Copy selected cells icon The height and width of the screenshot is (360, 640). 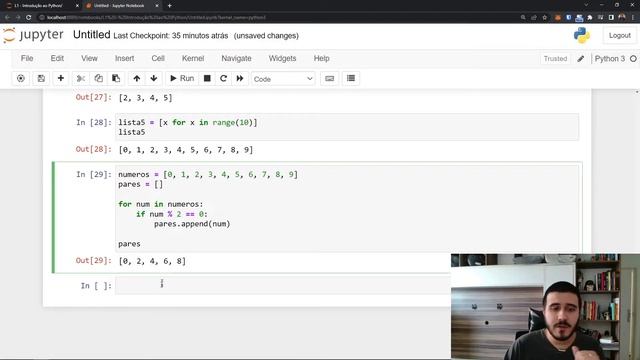(x=98, y=78)
